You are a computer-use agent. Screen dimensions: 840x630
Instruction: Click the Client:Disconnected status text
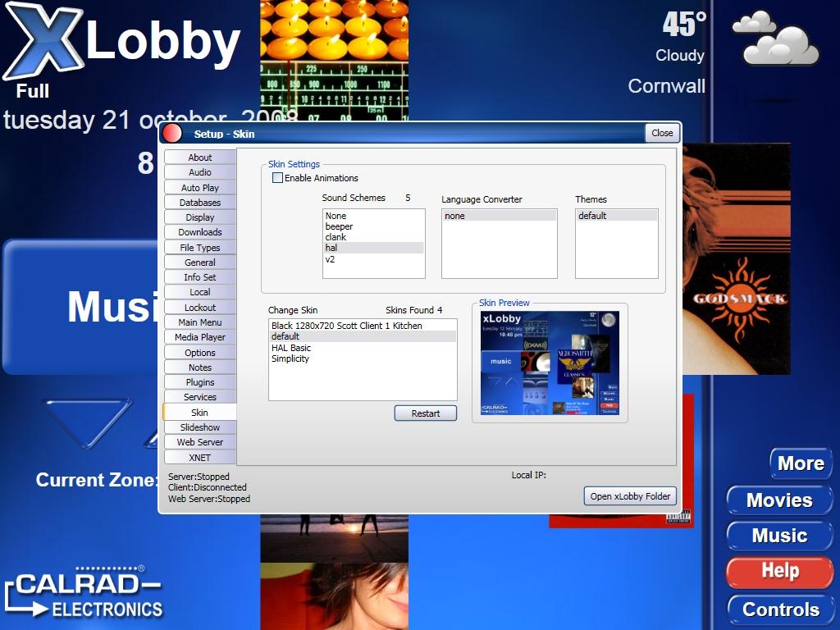[x=208, y=487]
